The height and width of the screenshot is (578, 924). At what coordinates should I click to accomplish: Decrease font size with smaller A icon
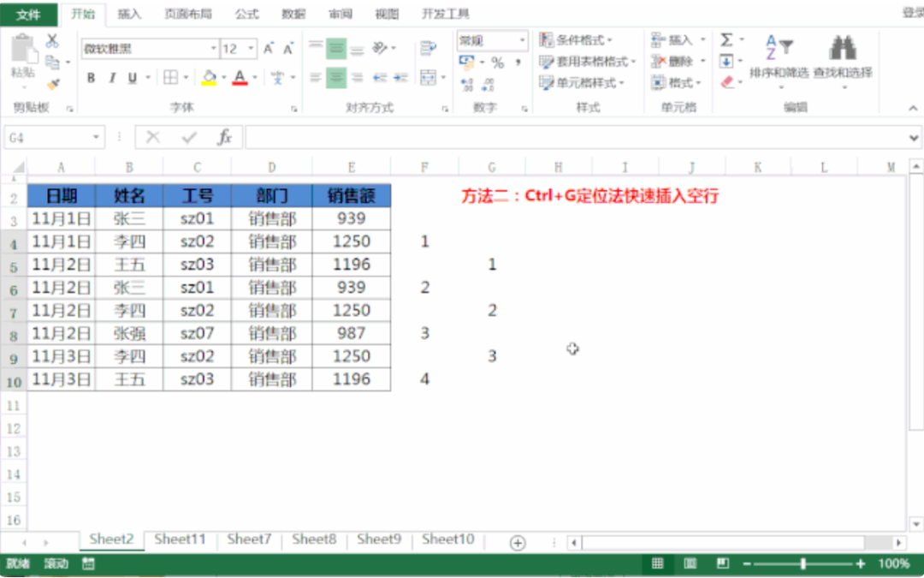click(288, 48)
